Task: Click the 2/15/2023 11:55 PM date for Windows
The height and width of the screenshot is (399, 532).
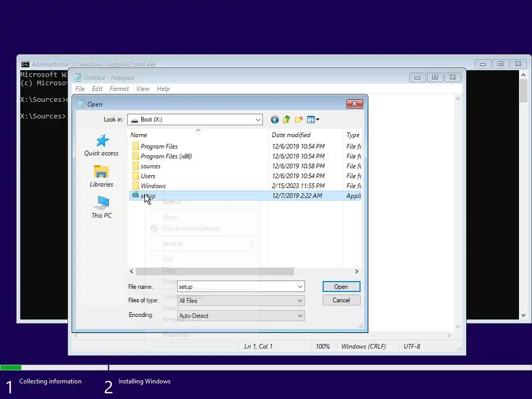Action: [x=298, y=185]
